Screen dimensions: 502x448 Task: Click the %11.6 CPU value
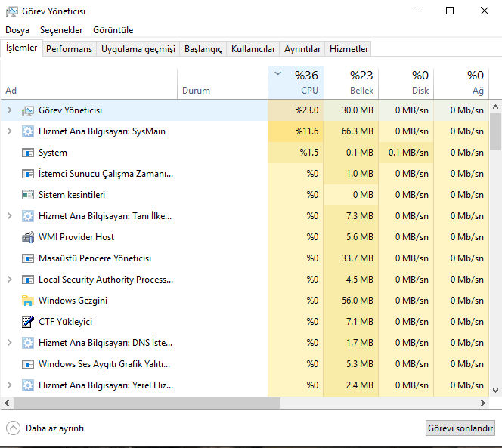coord(307,131)
